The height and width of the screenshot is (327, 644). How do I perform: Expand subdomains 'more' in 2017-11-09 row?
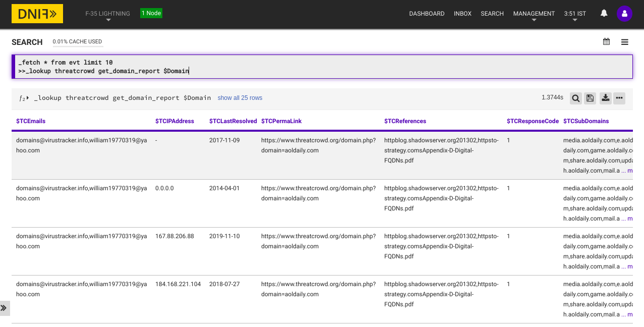630,171
